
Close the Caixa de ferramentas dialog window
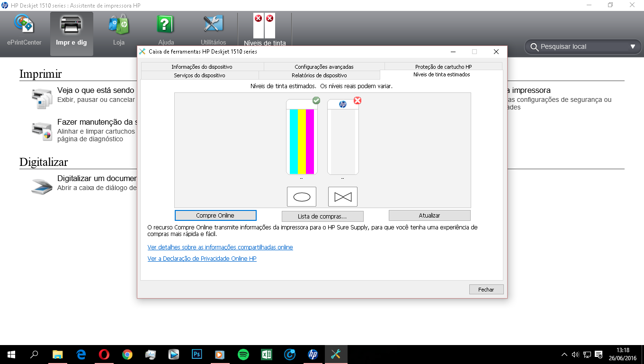(x=496, y=52)
